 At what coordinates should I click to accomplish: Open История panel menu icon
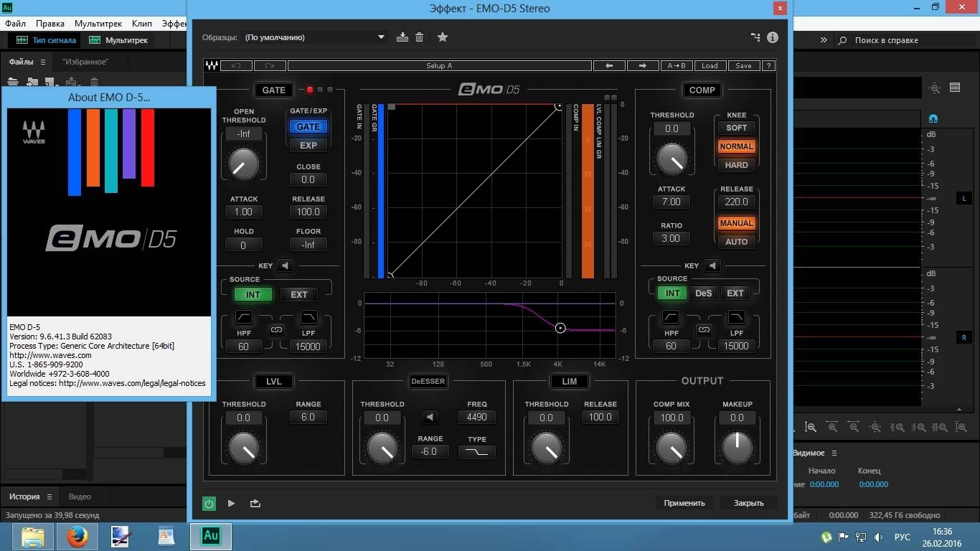[50, 496]
